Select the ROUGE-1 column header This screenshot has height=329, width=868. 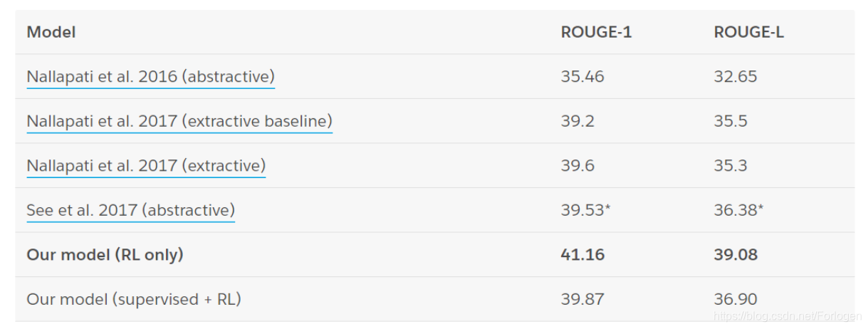596,32
